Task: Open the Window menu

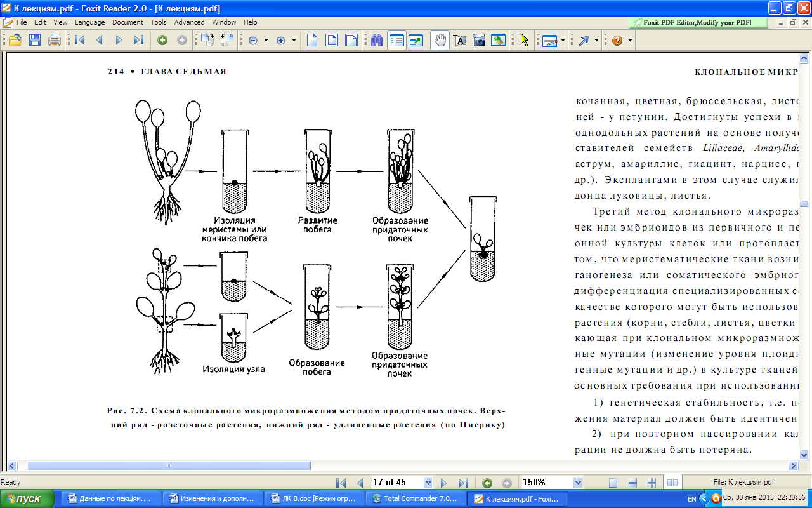Action: [x=224, y=22]
